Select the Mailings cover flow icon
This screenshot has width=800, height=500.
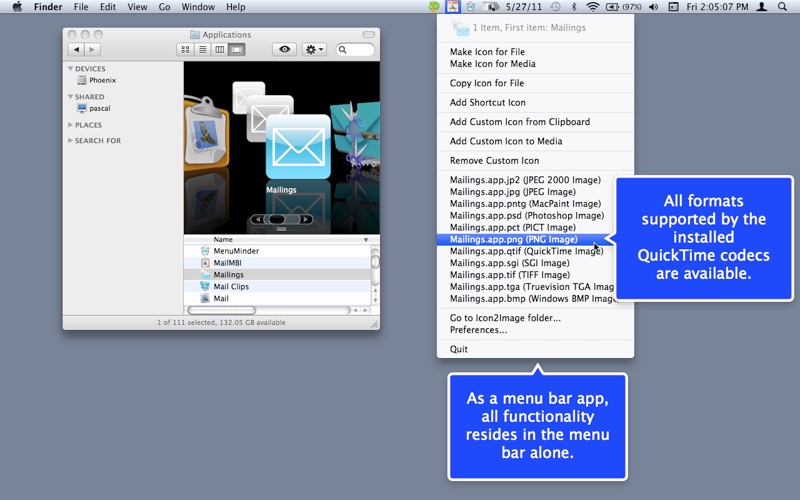(x=298, y=146)
